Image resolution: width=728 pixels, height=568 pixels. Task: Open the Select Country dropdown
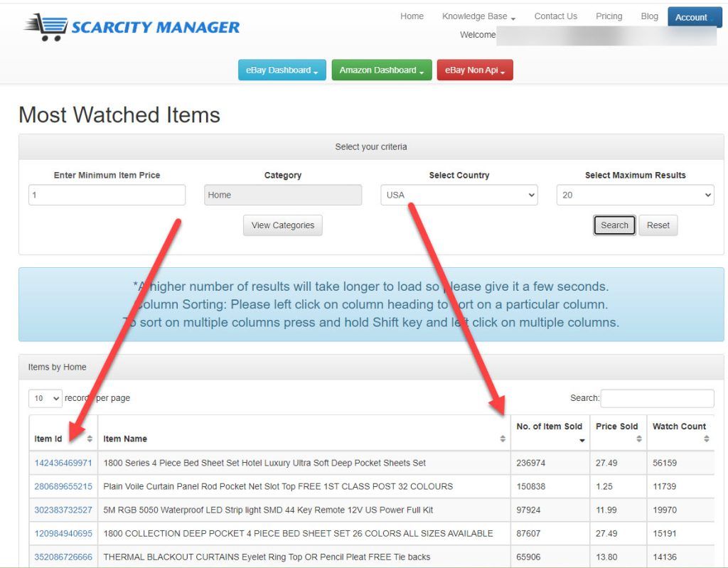[459, 195]
